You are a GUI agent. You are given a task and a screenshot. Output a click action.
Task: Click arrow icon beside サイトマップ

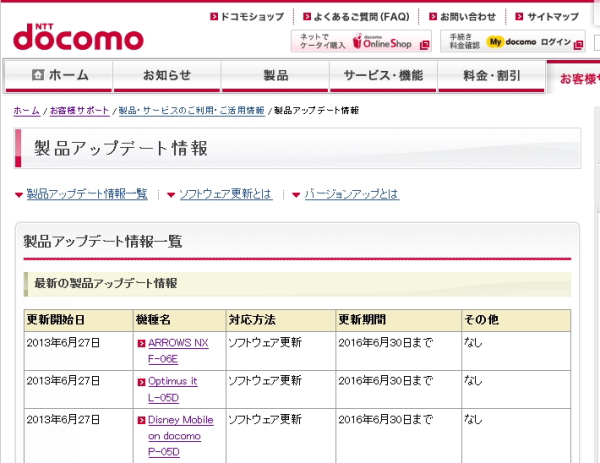[519, 17]
